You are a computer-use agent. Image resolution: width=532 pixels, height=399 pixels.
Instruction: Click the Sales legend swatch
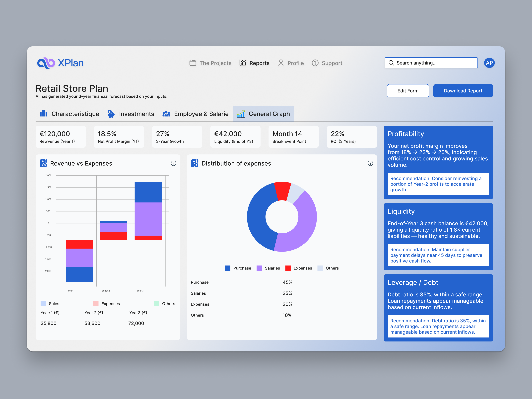point(43,304)
